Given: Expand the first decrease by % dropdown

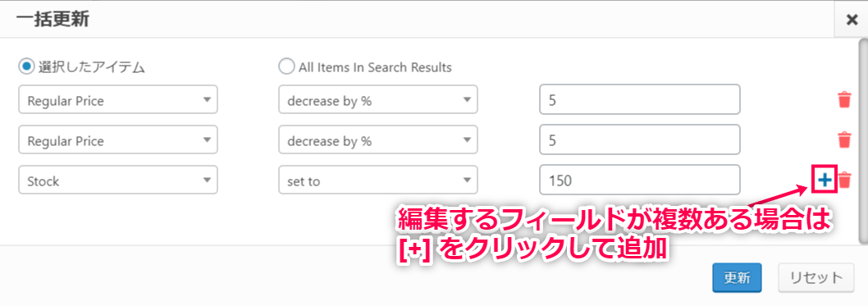Looking at the screenshot, I should pos(378,100).
